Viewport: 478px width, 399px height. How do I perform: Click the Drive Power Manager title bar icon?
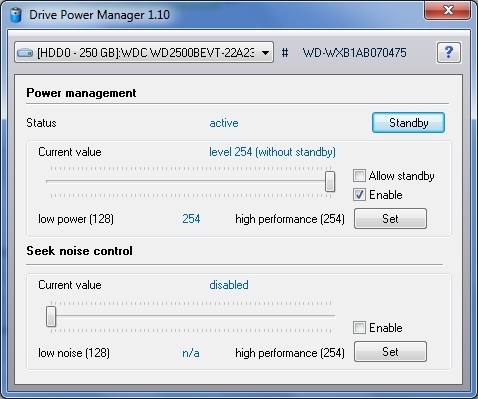click(15, 15)
